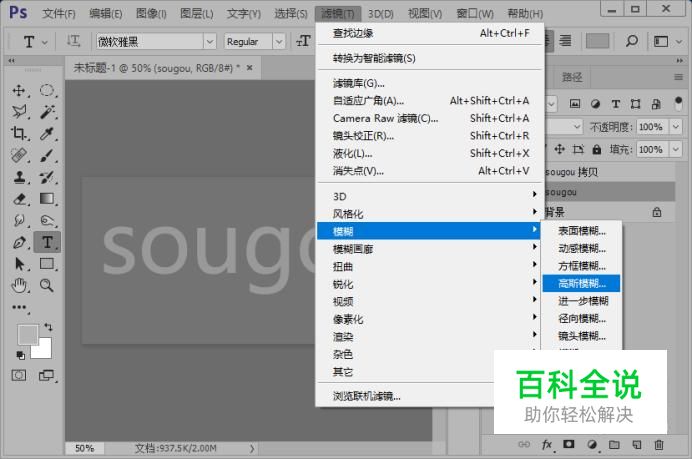Open the tool preset picker arrow
The image size is (692, 459).
tap(45, 42)
